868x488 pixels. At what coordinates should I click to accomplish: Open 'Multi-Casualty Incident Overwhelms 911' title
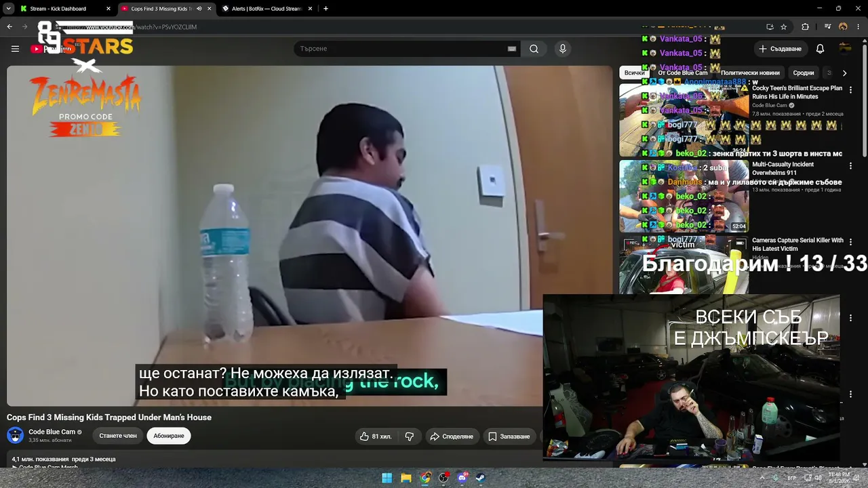(x=783, y=168)
